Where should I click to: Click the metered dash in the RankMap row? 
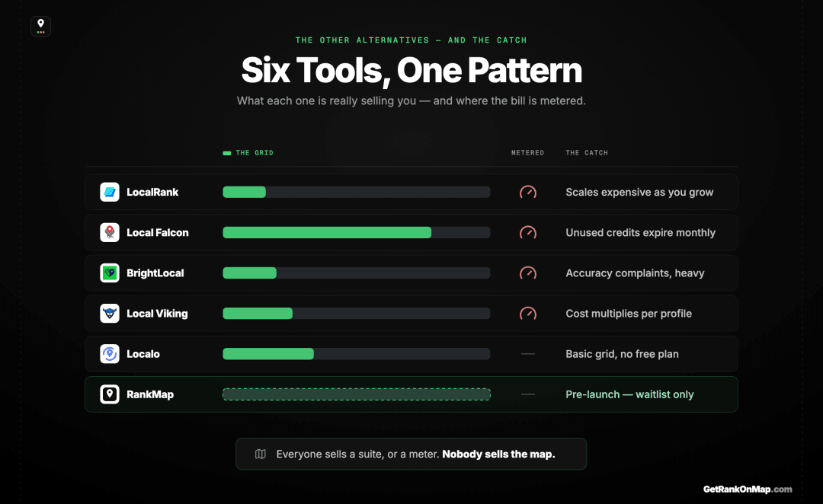point(528,394)
